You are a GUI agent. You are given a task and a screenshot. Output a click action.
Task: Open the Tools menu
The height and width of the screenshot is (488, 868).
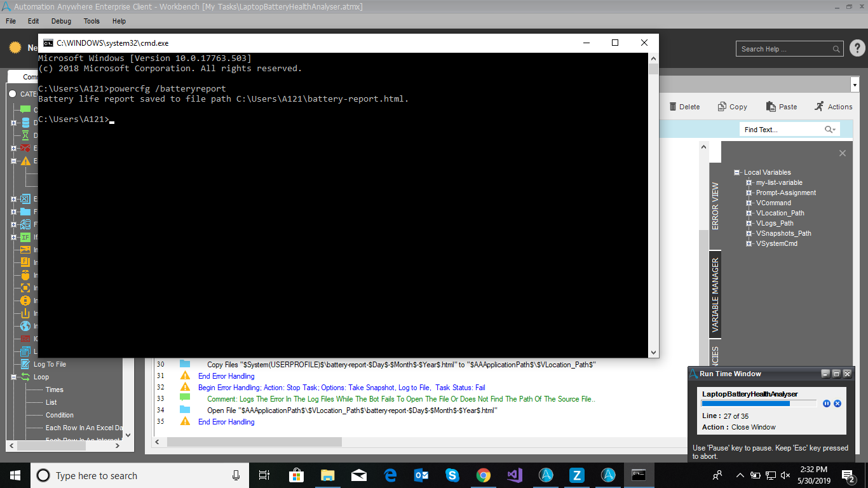92,21
